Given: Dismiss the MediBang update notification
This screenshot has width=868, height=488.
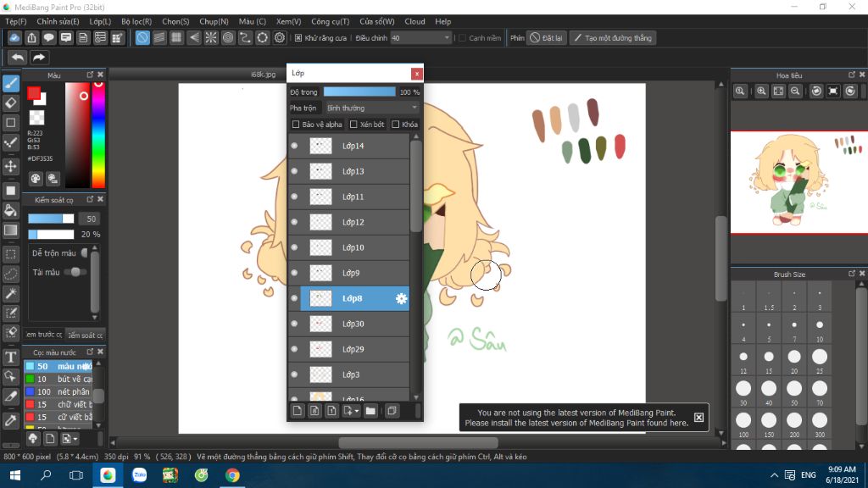Looking at the screenshot, I should [698, 417].
